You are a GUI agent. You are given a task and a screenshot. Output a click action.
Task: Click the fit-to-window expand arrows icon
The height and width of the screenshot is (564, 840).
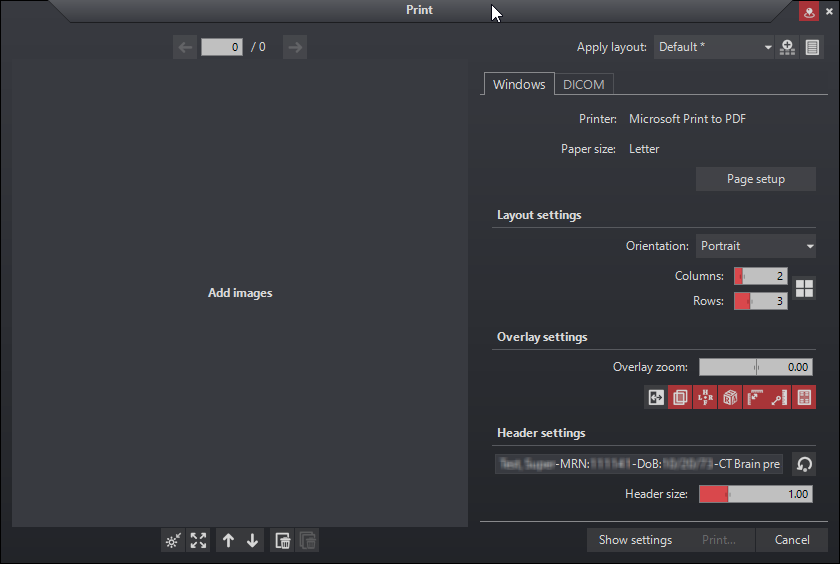(x=199, y=541)
